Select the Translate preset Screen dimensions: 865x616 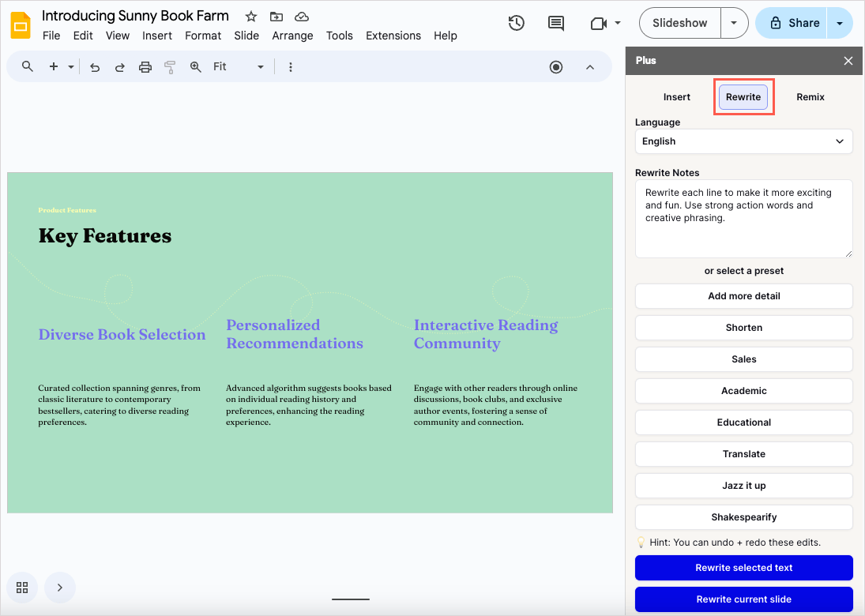coord(743,454)
